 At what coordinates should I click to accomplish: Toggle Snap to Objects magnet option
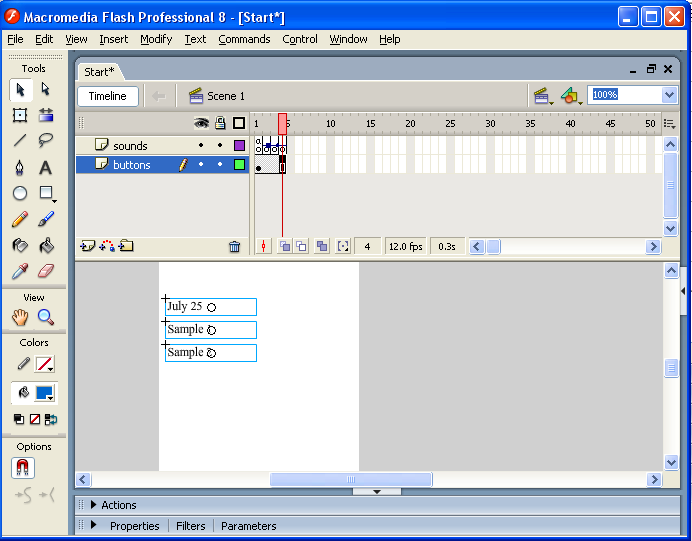point(22,467)
